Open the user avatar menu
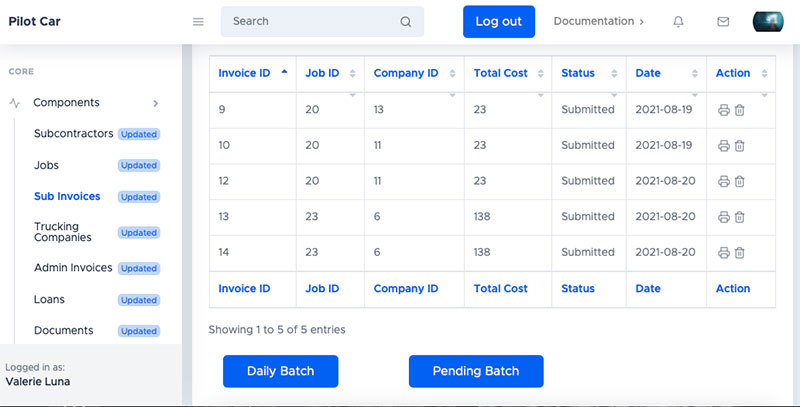Screen dimensions: 800x407 [767, 22]
